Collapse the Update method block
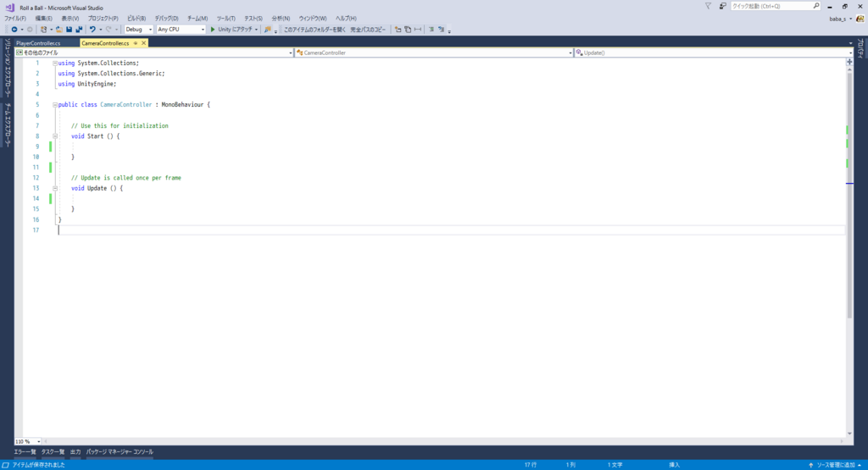This screenshot has height=470, width=868. [x=55, y=188]
